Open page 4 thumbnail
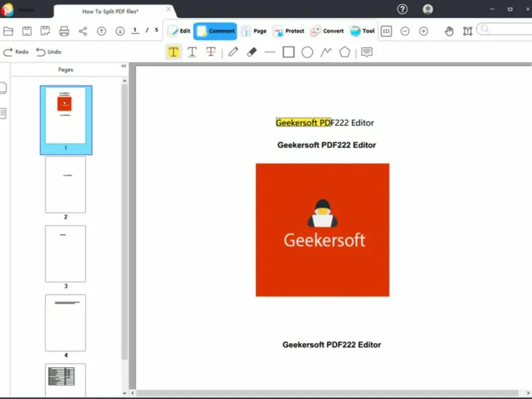The image size is (532, 399). [x=65, y=323]
